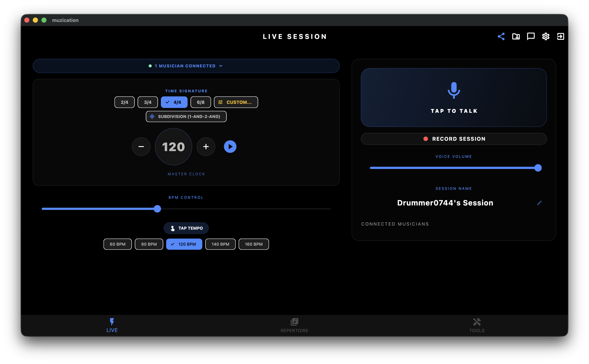Select the 3/4 time signature
Image resolution: width=589 pixels, height=364 pixels.
(x=148, y=102)
